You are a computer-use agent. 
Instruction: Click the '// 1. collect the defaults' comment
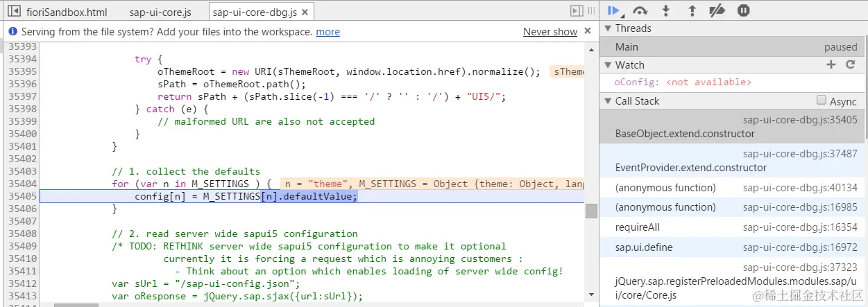pyautogui.click(x=186, y=171)
